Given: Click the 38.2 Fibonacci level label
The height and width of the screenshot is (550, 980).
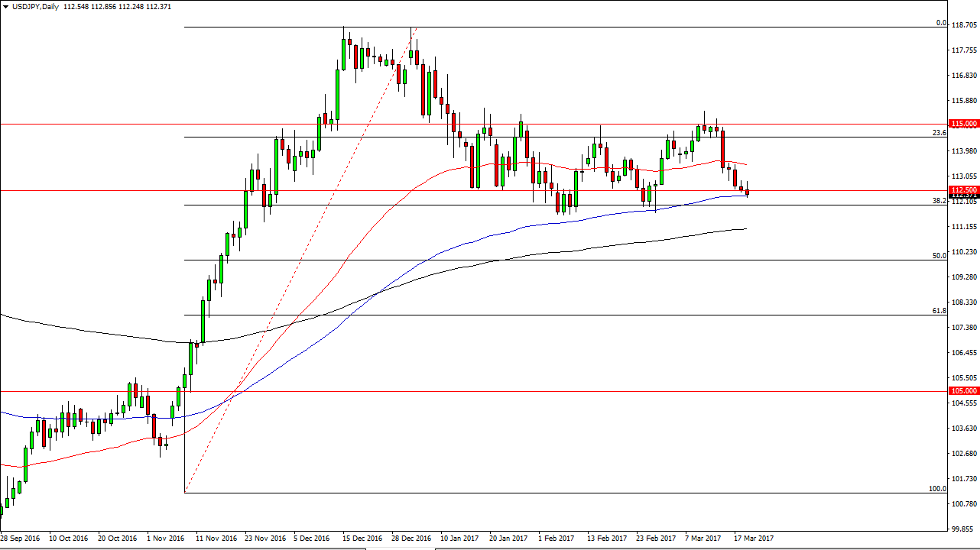Looking at the screenshot, I should pyautogui.click(x=939, y=201).
